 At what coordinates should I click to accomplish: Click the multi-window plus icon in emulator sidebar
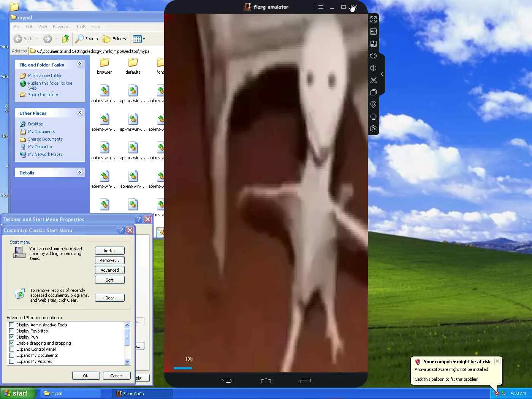tap(374, 92)
